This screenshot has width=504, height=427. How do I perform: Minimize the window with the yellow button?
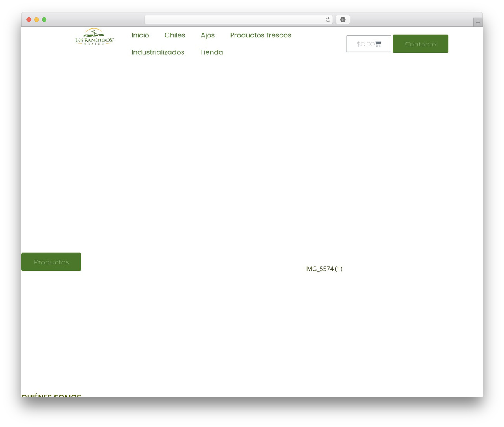pyautogui.click(x=37, y=20)
